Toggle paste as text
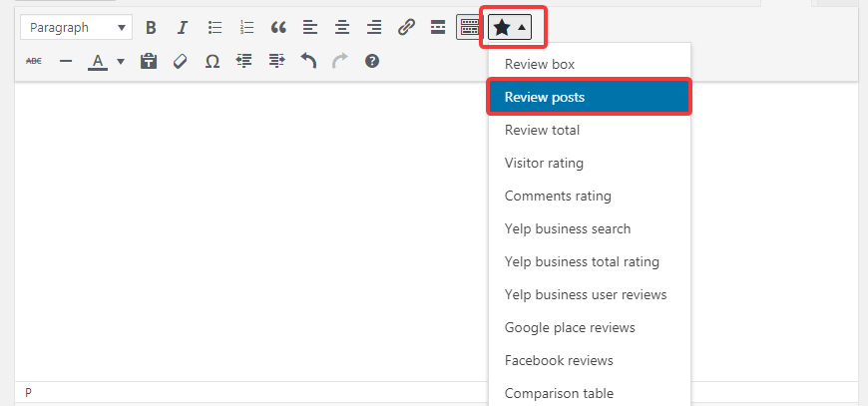The image size is (868, 406). 149,62
